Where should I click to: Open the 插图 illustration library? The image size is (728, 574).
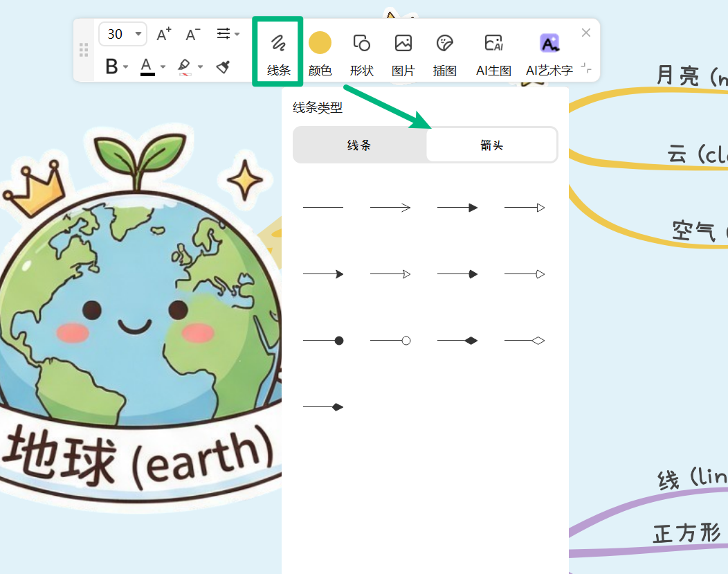tap(445, 53)
